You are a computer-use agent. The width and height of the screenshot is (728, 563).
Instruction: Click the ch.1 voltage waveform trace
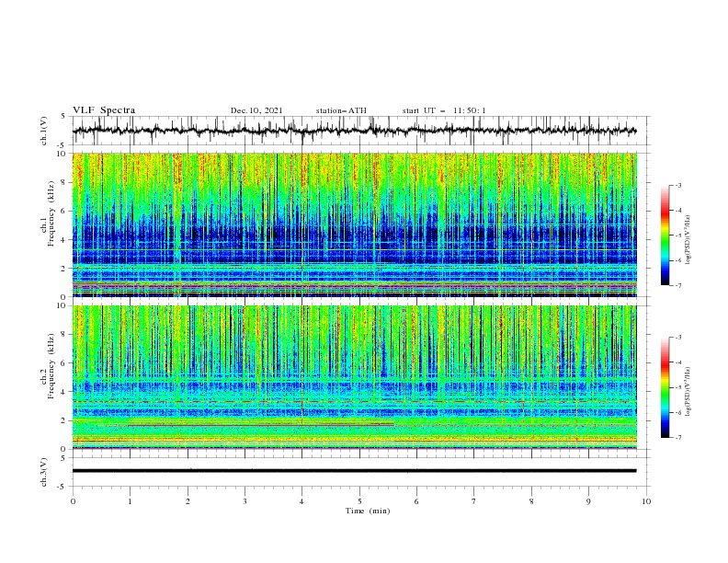(x=354, y=131)
